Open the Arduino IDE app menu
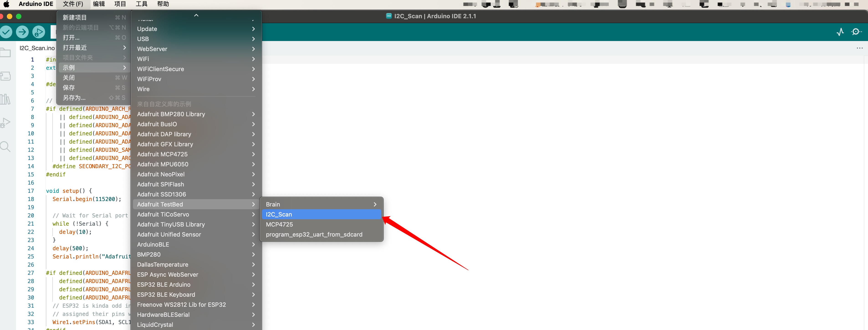The width and height of the screenshot is (868, 330). pyautogui.click(x=36, y=4)
